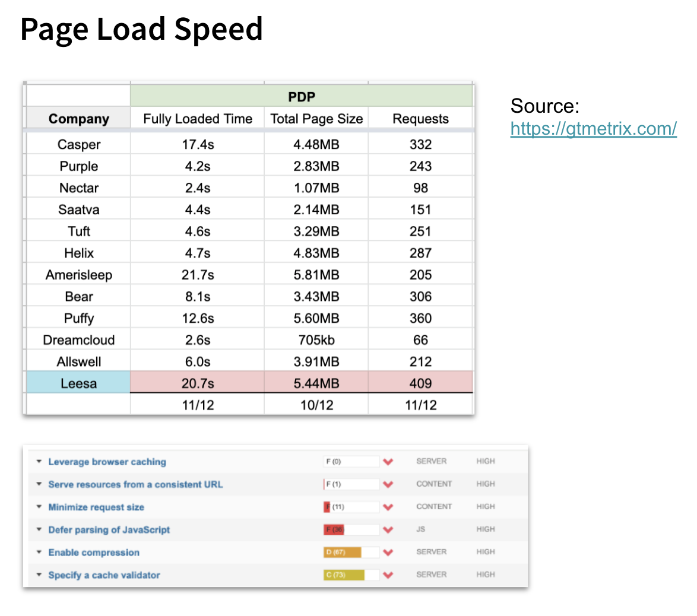The height and width of the screenshot is (616, 697).
Task: Click SERVER label in Enable compression row
Action: point(431,552)
